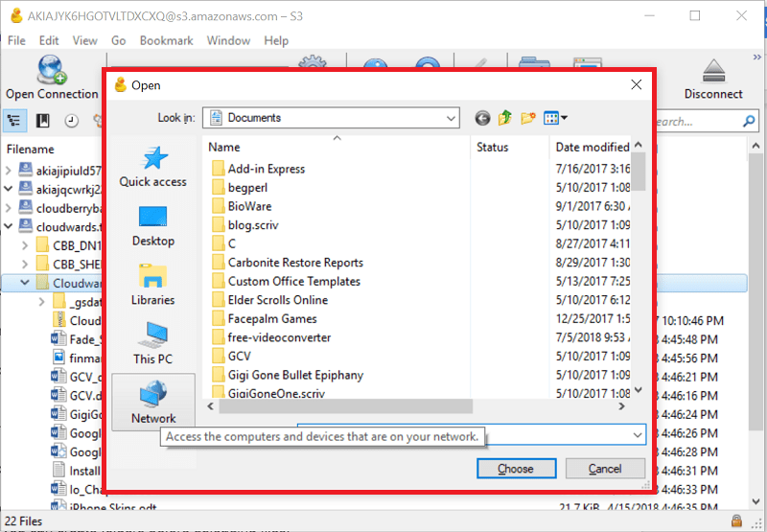This screenshot has height=532, width=767.
Task: Collapse the selected Cloudwa folder
Action: [25, 283]
